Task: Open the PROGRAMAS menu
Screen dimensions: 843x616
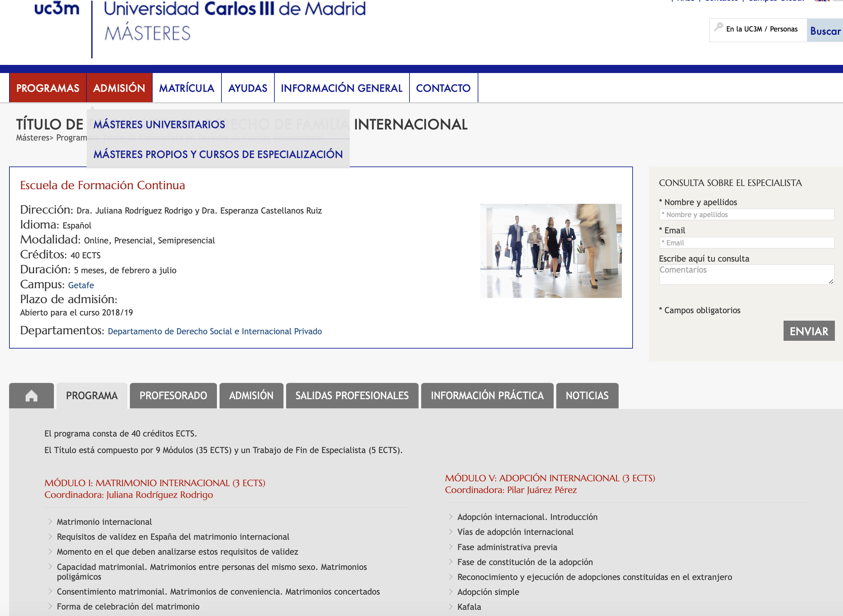Action: click(x=48, y=88)
